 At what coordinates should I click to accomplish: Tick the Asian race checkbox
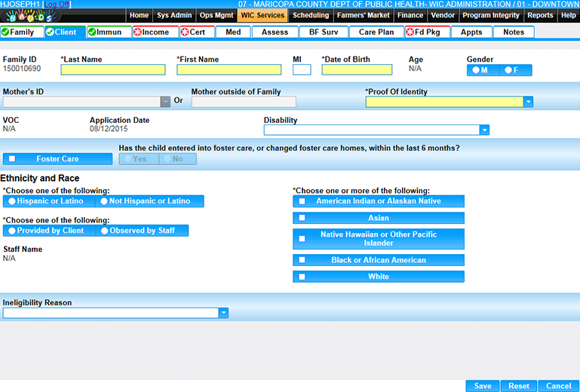point(302,218)
